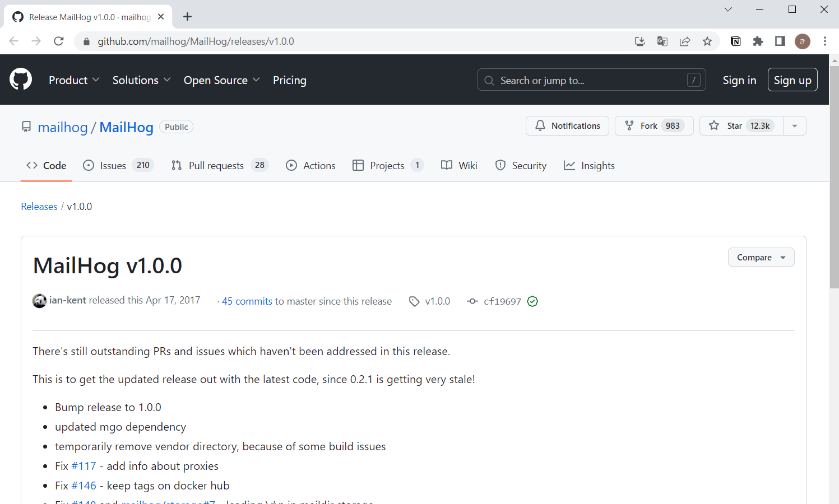Click the GitHub octocat logo
The image size is (839, 504).
20,79
